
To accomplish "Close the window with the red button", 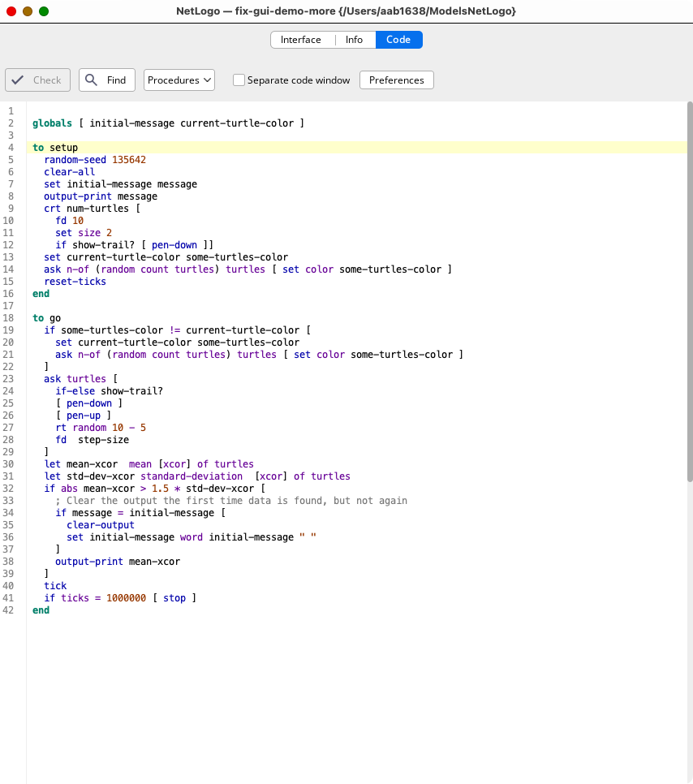I will pyautogui.click(x=11, y=11).
